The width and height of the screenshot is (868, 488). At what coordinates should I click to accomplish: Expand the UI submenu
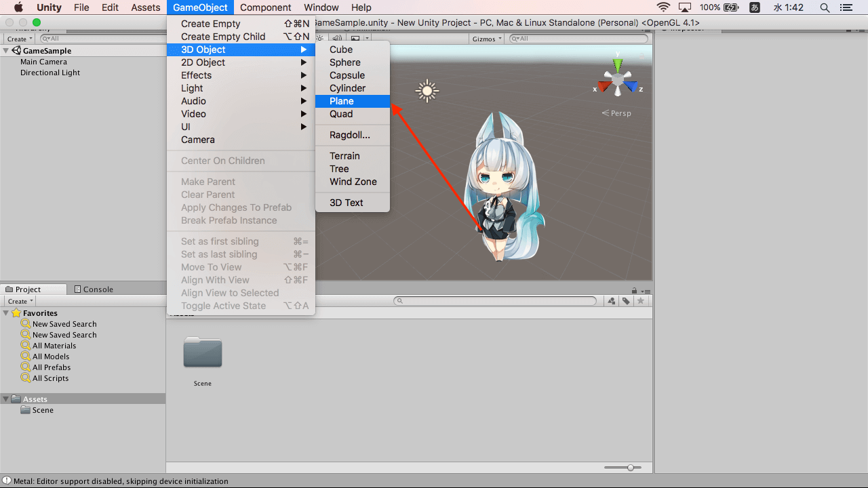point(241,127)
